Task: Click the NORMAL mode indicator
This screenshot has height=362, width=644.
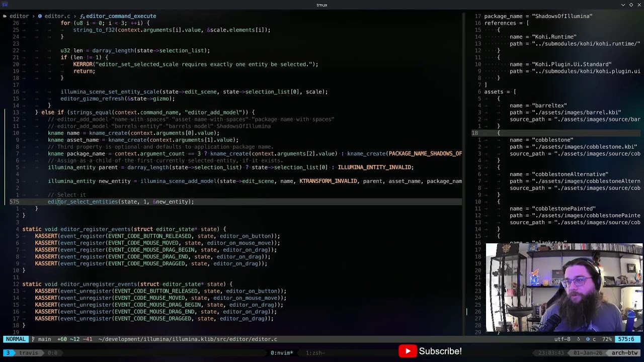Action: [x=16, y=339]
